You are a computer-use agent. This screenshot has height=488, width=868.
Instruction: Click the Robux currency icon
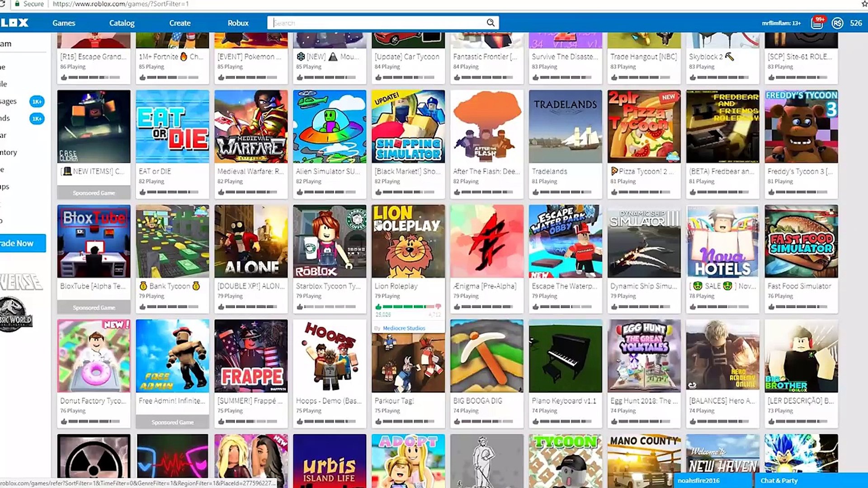(x=837, y=23)
